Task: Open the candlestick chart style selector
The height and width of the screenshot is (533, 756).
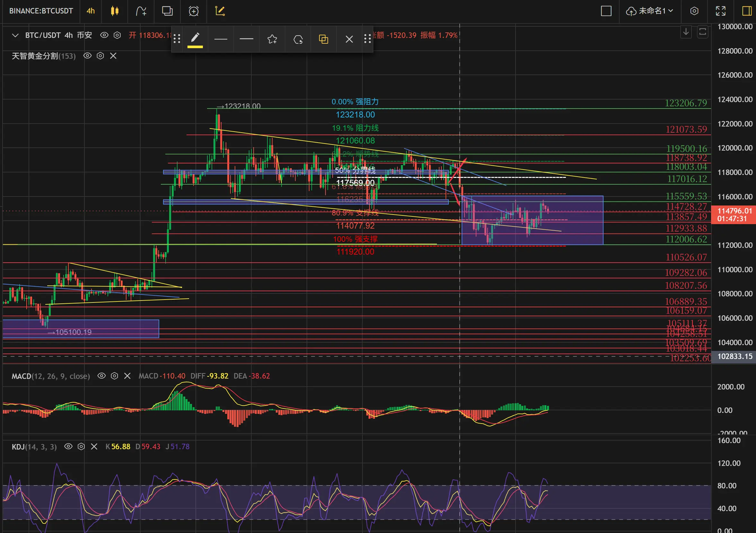Action: (115, 11)
